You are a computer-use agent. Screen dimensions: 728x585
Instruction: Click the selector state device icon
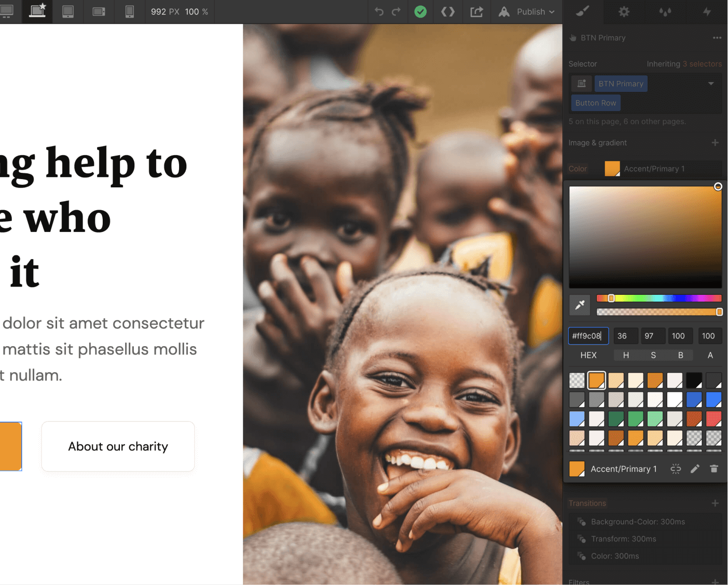(x=582, y=84)
